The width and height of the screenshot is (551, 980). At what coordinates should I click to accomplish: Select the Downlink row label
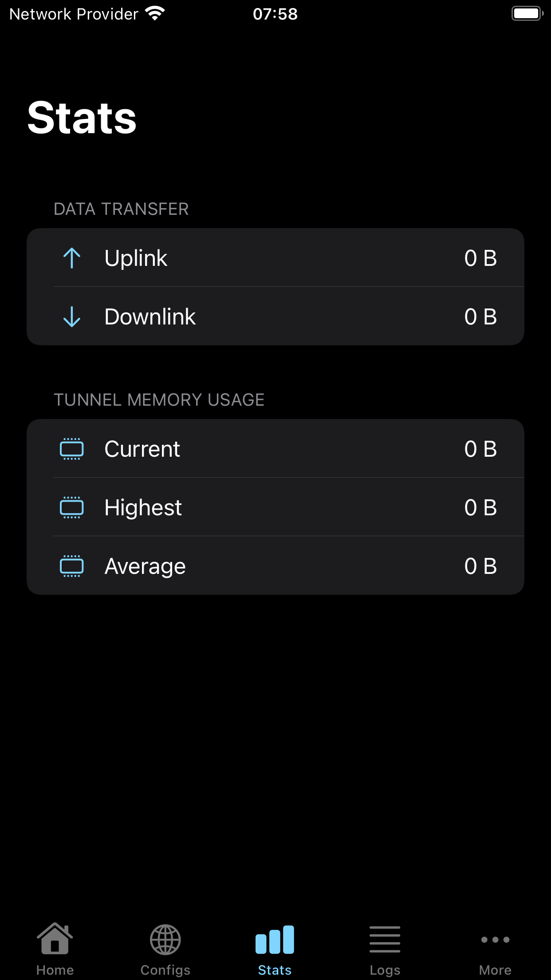(x=150, y=316)
